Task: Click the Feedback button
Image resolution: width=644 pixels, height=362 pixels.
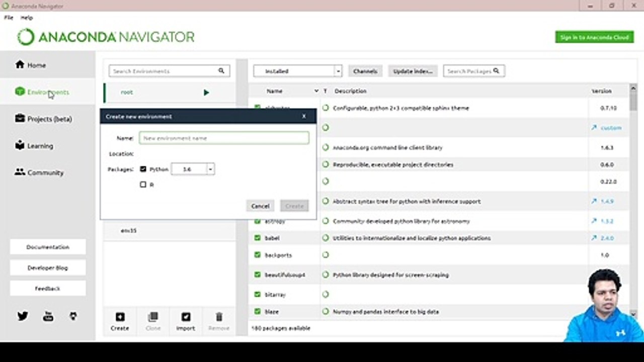Action: (48, 289)
